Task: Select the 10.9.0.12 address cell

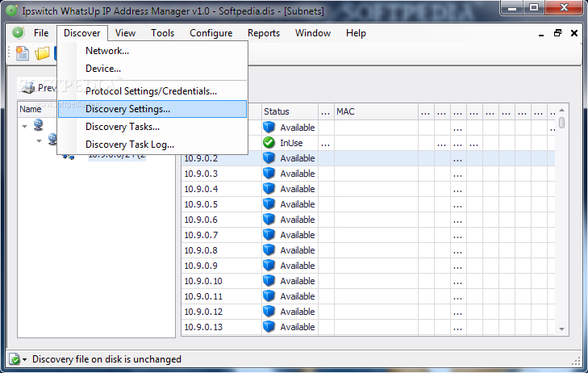Action: (221, 312)
